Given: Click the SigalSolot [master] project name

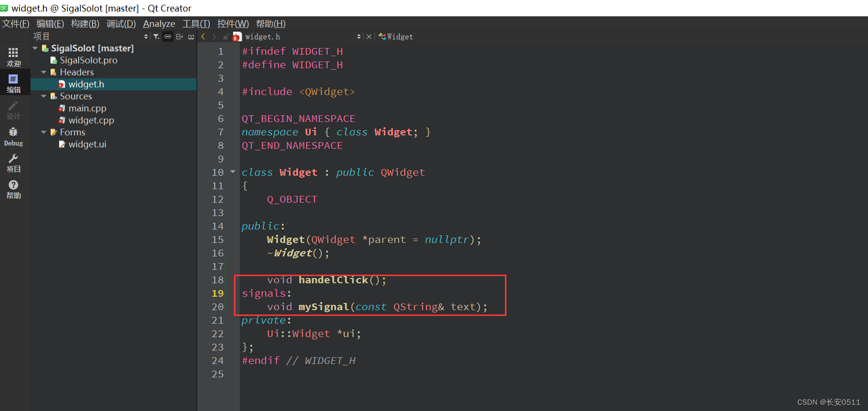Looking at the screenshot, I should click(93, 48).
